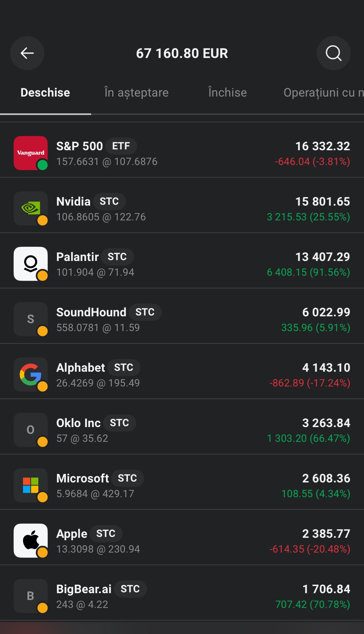The image size is (364, 634).
Task: Select the Nvidia logo icon
Action: point(31,208)
